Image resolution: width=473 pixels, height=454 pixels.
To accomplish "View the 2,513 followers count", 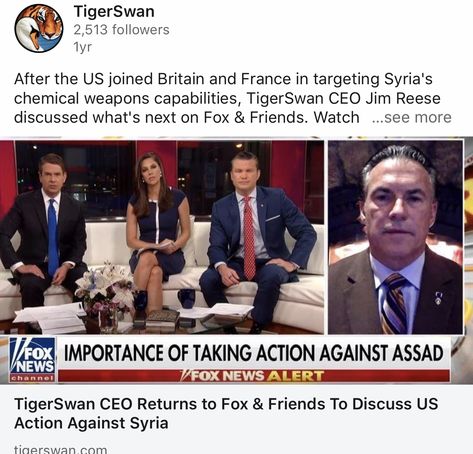I will [x=121, y=30].
